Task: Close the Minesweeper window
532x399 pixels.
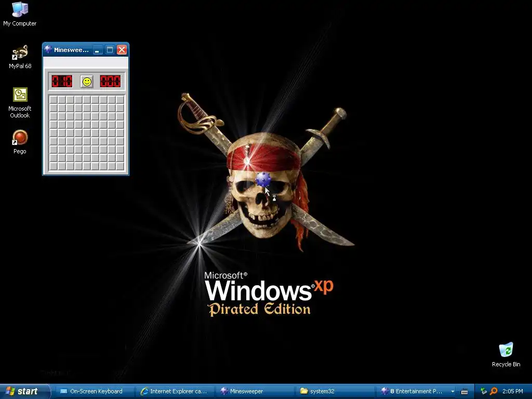Action: (122, 50)
